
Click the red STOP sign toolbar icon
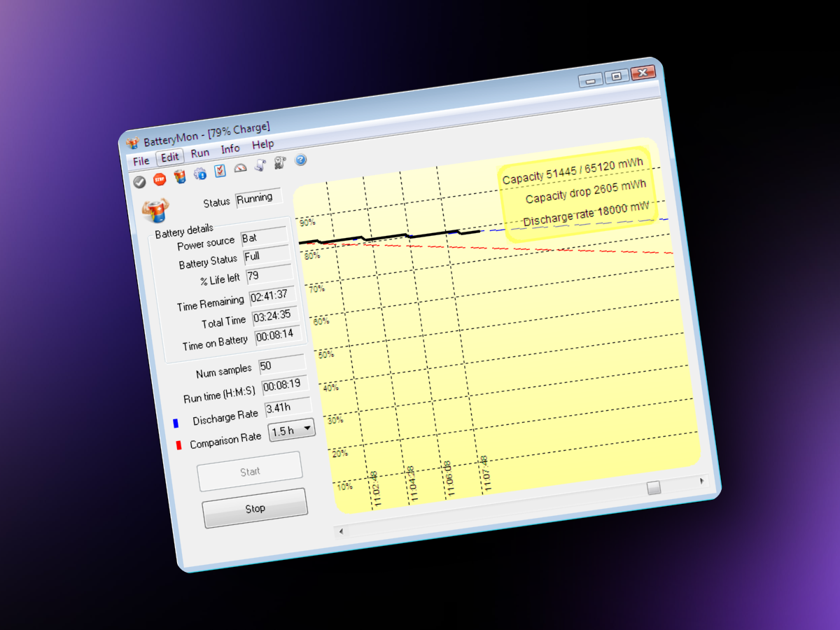coord(160,179)
